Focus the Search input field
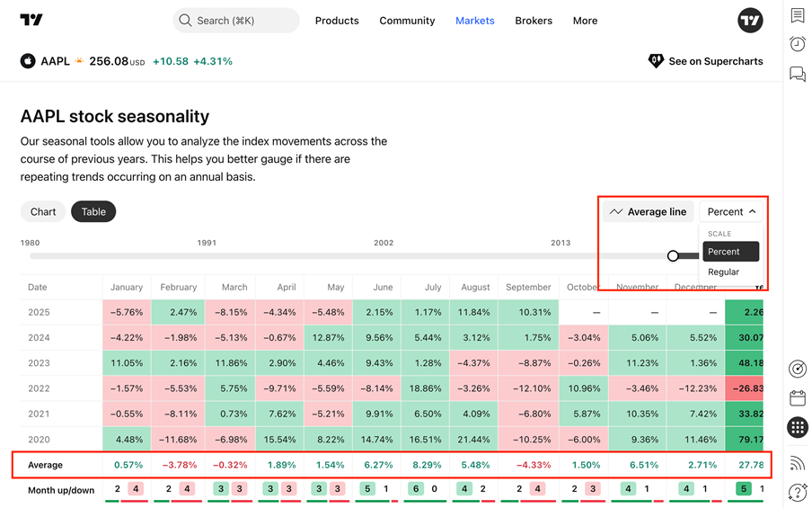The image size is (812, 508). coord(236,20)
